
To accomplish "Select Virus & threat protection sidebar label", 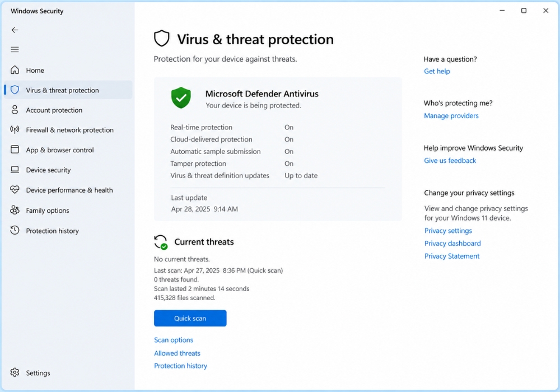I will pos(63,90).
